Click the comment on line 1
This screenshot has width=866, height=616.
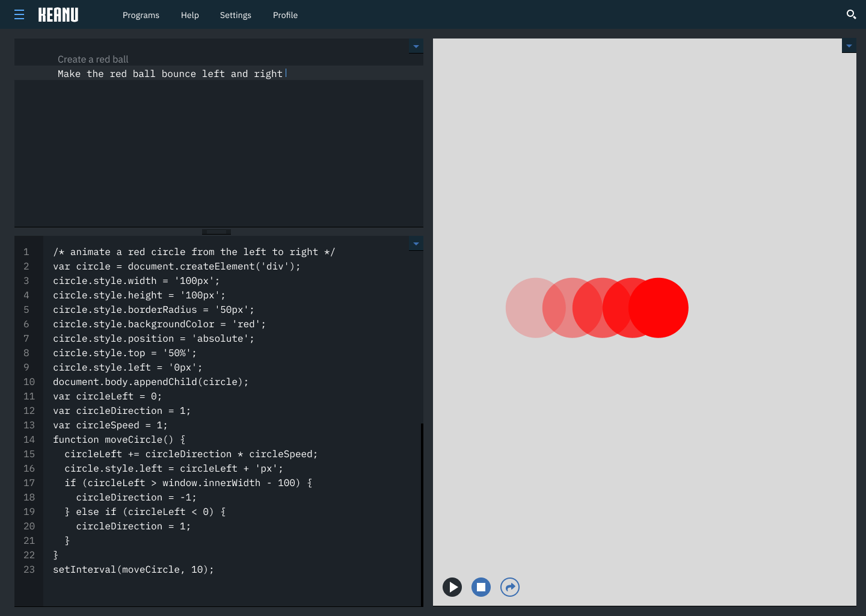194,252
